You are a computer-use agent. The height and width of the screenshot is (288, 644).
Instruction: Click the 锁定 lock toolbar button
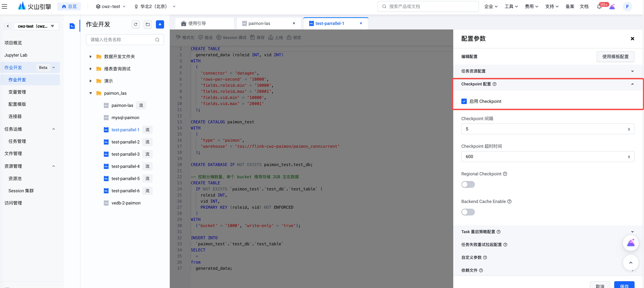tap(294, 37)
